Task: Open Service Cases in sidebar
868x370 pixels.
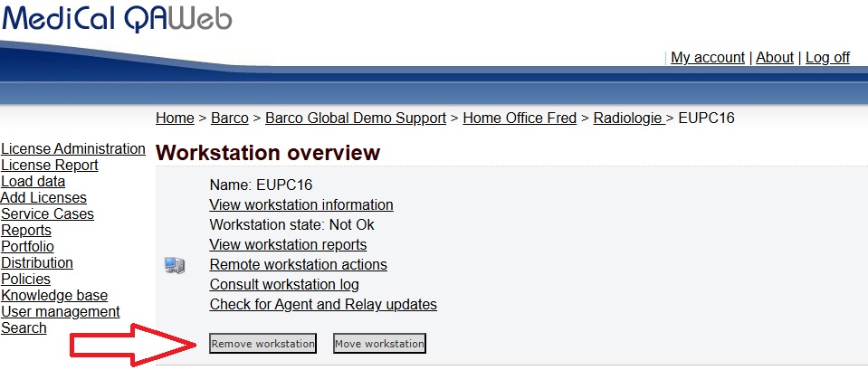Action: coord(48,213)
